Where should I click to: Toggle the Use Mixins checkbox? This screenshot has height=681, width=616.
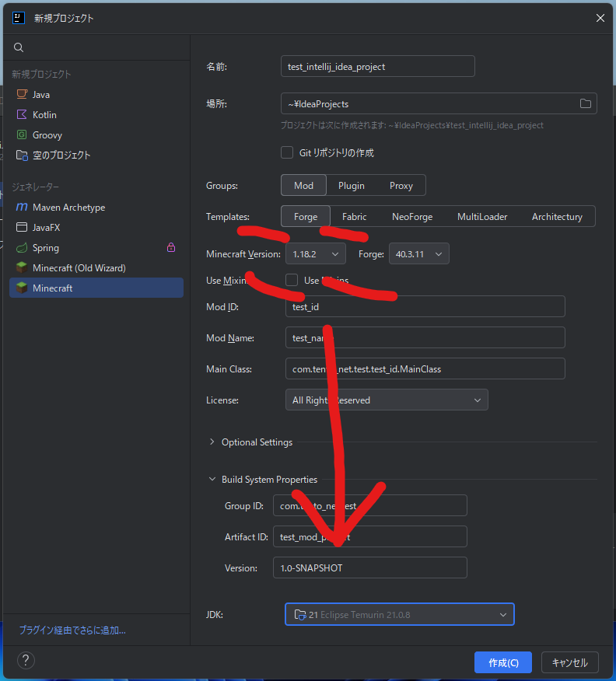[x=292, y=280]
